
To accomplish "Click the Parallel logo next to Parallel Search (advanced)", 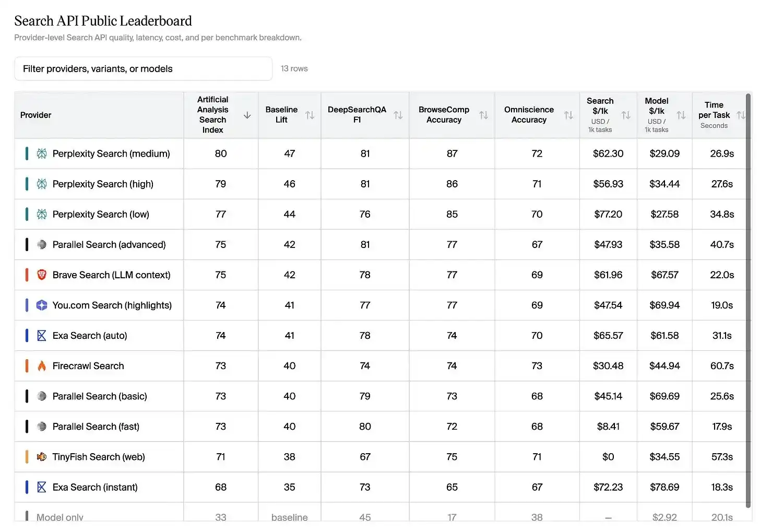I will (x=42, y=244).
